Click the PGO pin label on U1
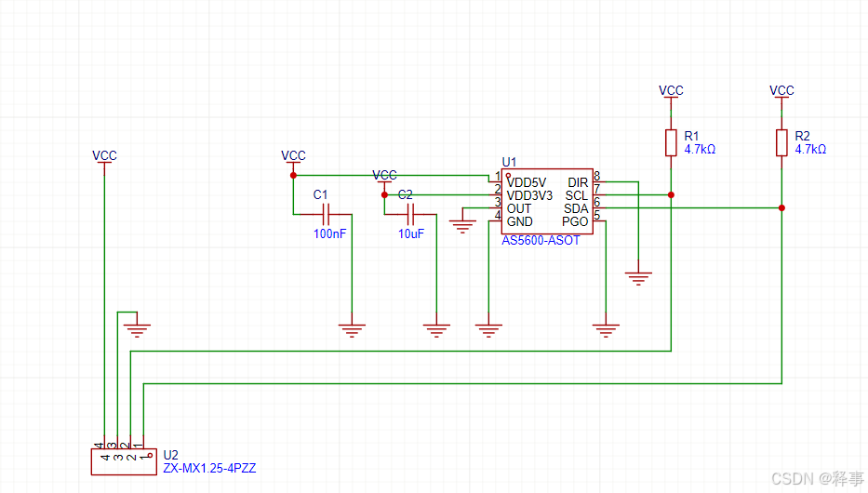 tap(575, 222)
